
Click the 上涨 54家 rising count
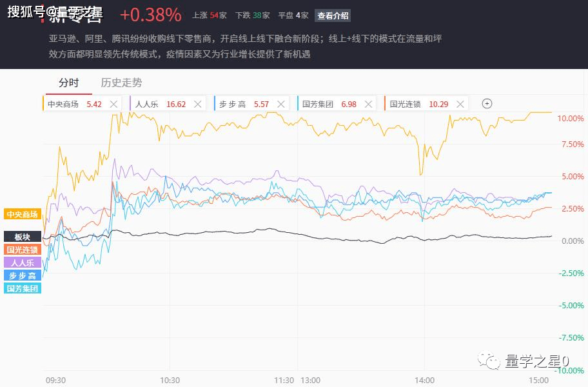click(x=209, y=15)
